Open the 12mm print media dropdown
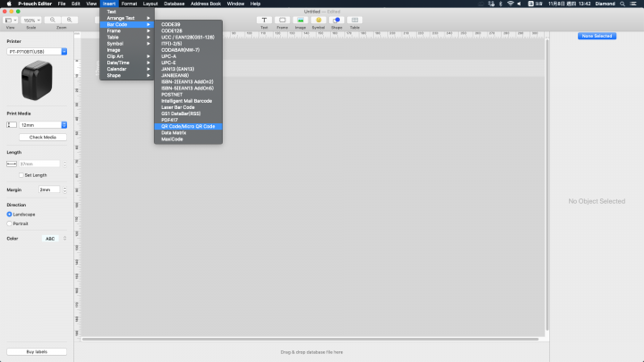The width and height of the screenshot is (644, 362). pyautogui.click(x=43, y=125)
